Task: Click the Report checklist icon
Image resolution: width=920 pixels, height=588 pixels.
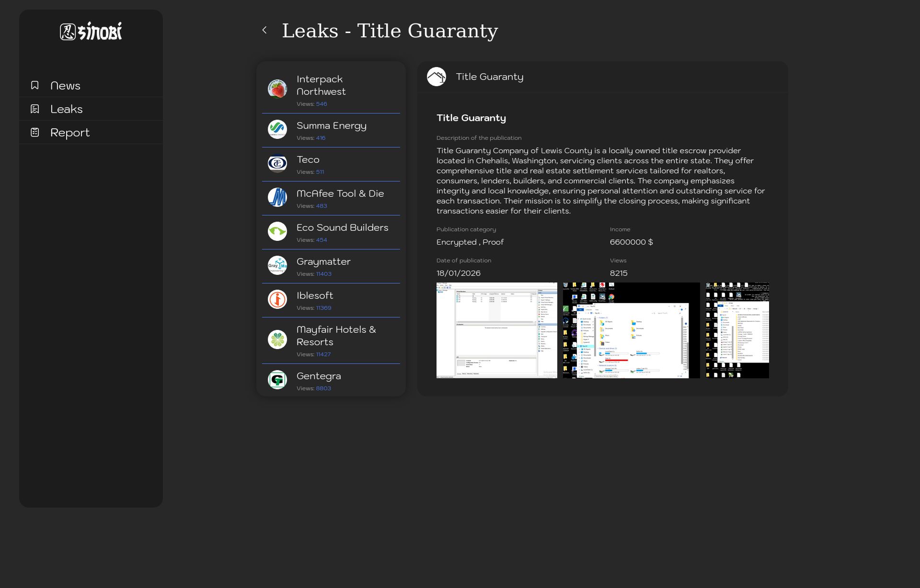Action: [35, 132]
